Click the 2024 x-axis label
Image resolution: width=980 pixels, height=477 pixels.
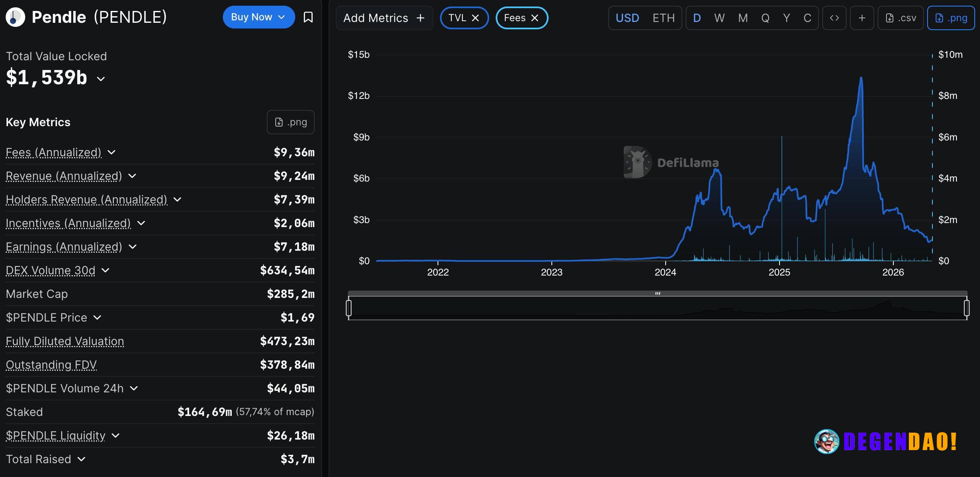665,272
